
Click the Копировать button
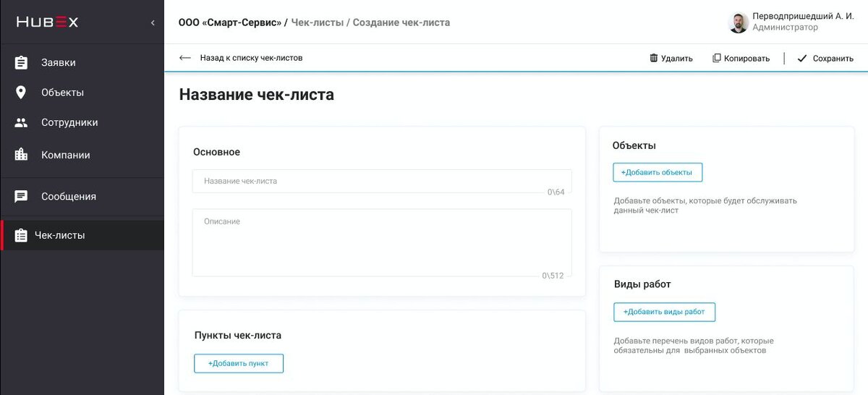741,58
